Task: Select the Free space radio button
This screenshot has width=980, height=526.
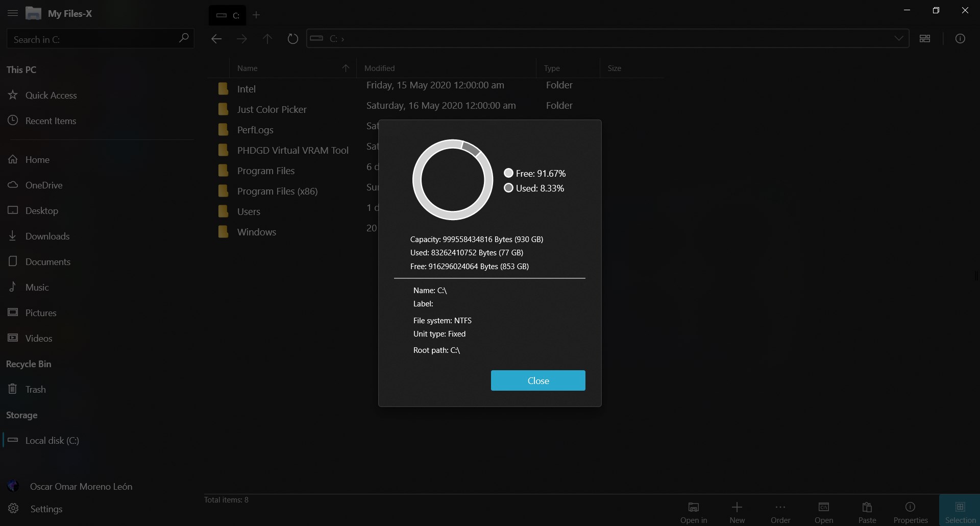Action: [x=509, y=173]
